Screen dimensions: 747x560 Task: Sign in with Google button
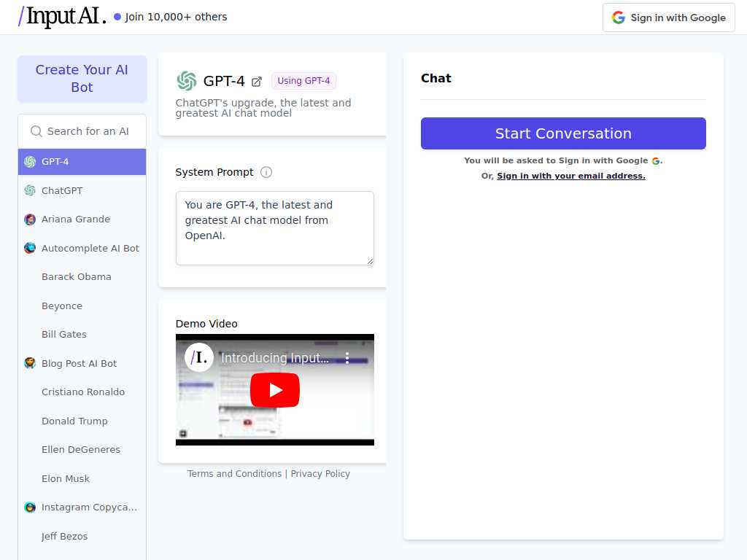click(x=668, y=17)
